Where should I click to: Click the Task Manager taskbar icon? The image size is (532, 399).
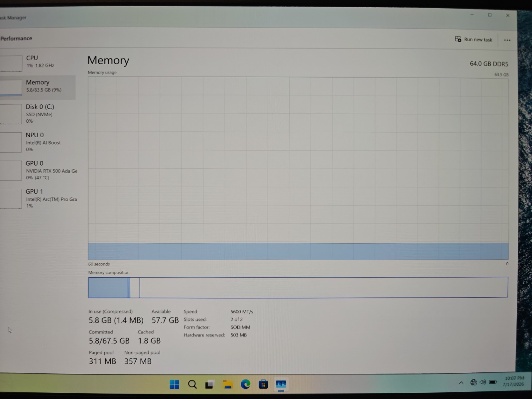[x=281, y=384]
